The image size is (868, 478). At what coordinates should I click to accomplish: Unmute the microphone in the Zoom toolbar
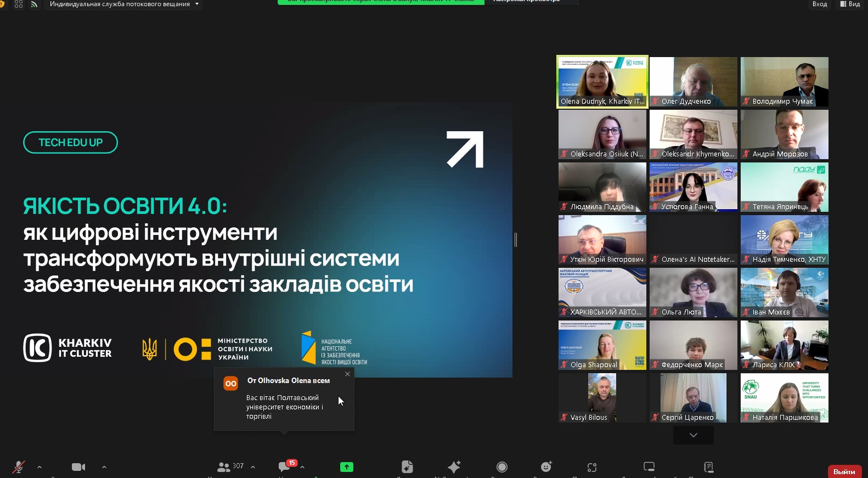19,467
